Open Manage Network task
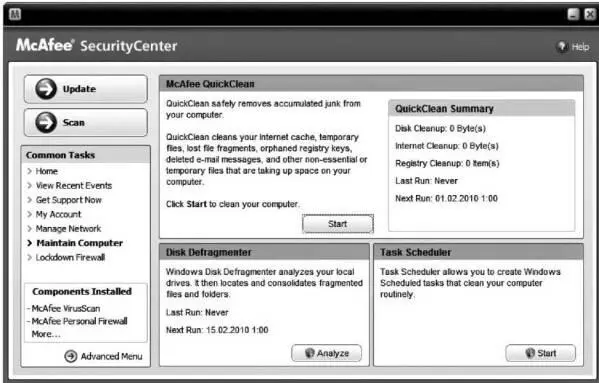 tap(68, 229)
